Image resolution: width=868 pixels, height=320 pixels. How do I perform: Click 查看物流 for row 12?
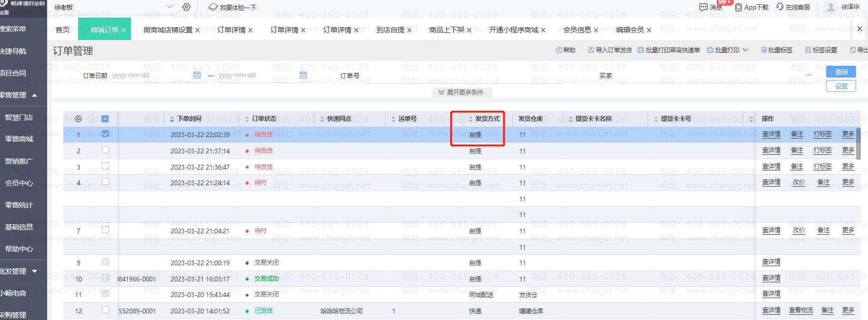pos(801,310)
